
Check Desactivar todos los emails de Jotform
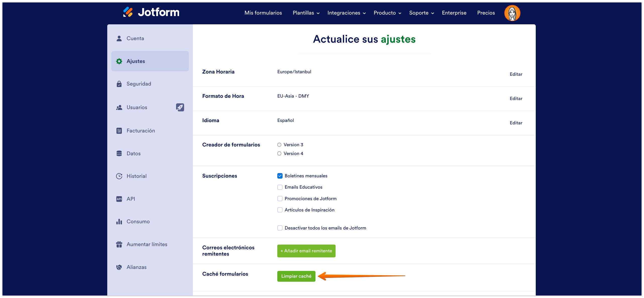coord(280,228)
